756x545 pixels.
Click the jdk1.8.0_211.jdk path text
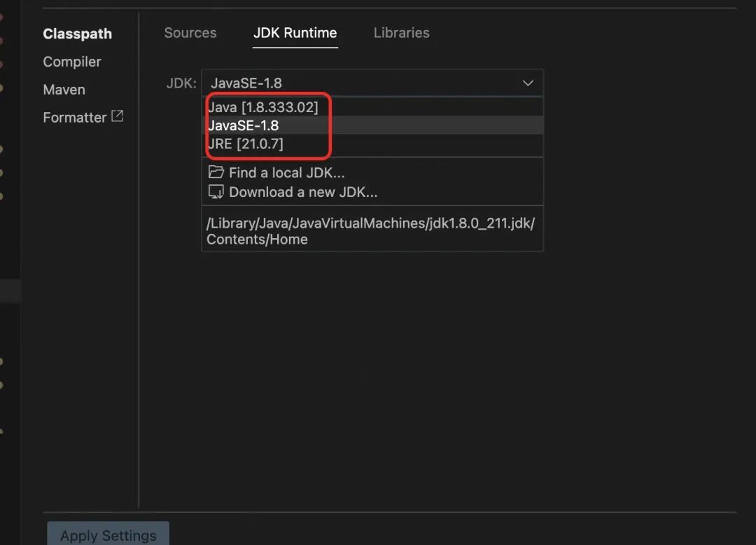click(x=370, y=231)
